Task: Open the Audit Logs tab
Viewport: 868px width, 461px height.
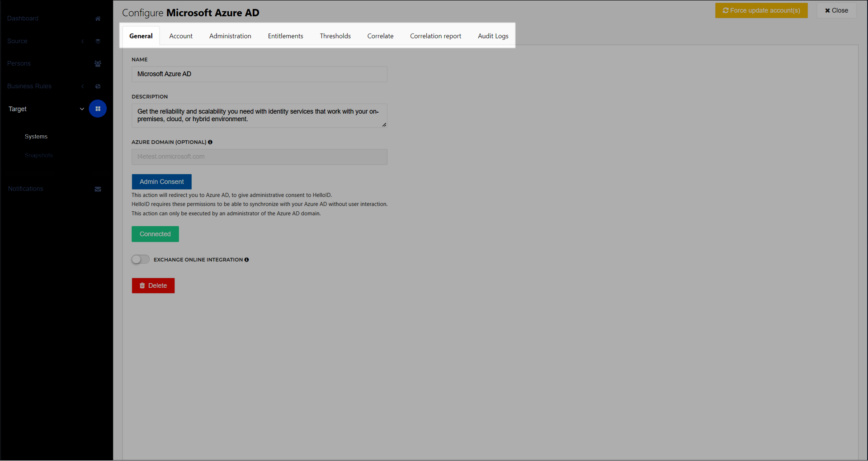Action: click(493, 36)
